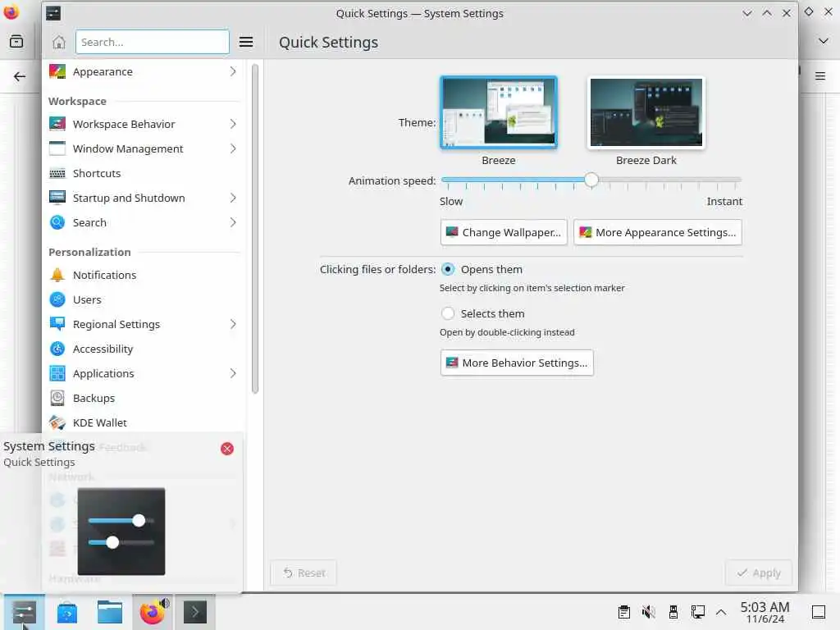Click the network connection tray icon
Viewport: 840px width, 630px height.
(697, 612)
